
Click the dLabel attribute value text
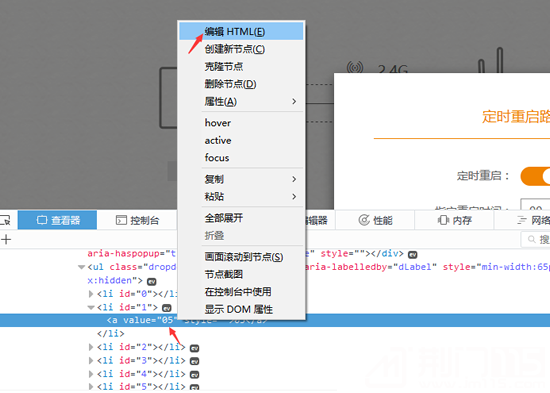(415, 267)
